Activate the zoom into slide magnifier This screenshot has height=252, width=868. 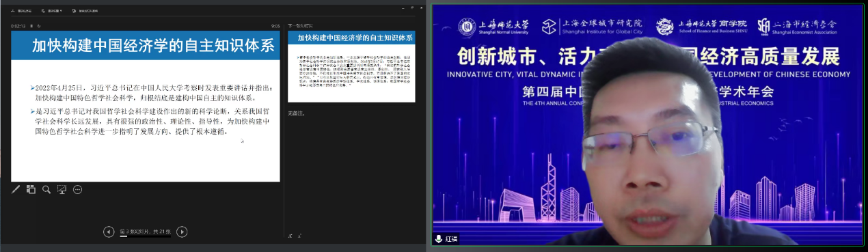(46, 190)
